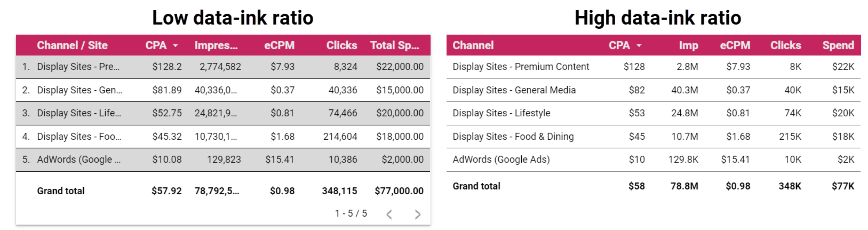Click the next page arrow in pagination

click(418, 214)
